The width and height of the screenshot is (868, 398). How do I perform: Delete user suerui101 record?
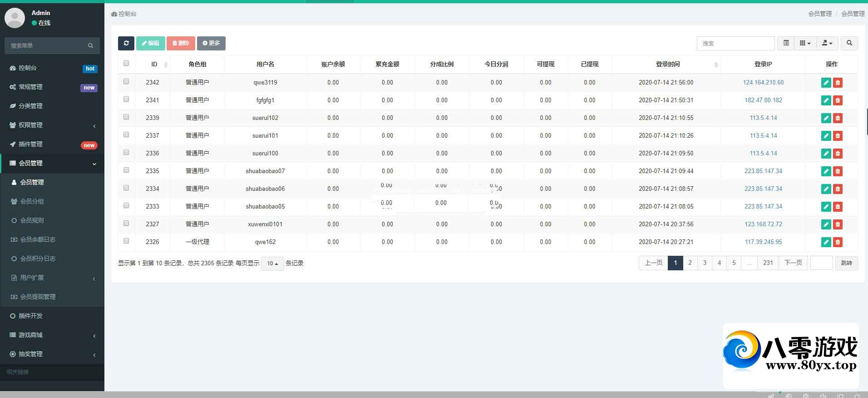(x=838, y=136)
